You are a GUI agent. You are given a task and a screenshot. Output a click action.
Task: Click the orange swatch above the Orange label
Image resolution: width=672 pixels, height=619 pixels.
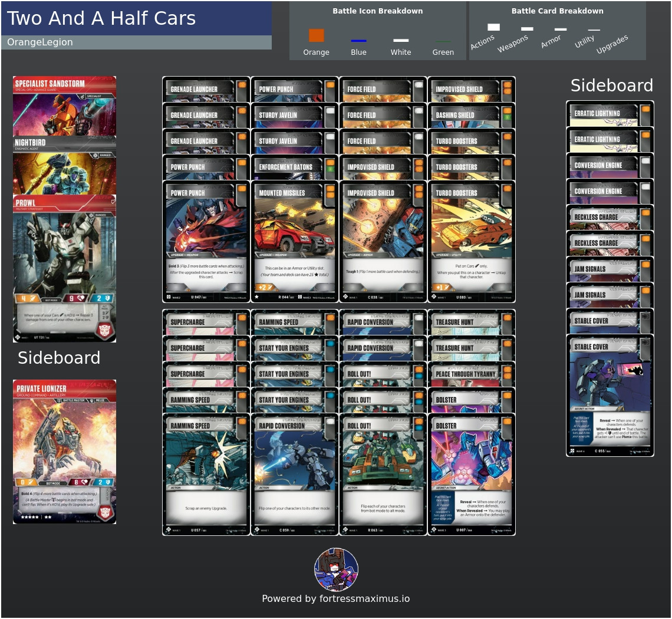[x=317, y=35]
